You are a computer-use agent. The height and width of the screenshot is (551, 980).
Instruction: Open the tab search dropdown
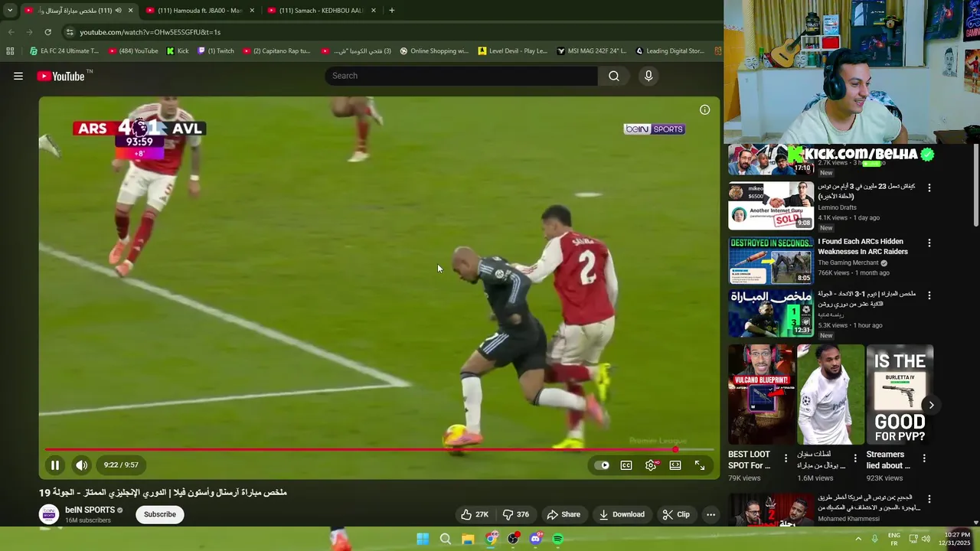click(10, 11)
